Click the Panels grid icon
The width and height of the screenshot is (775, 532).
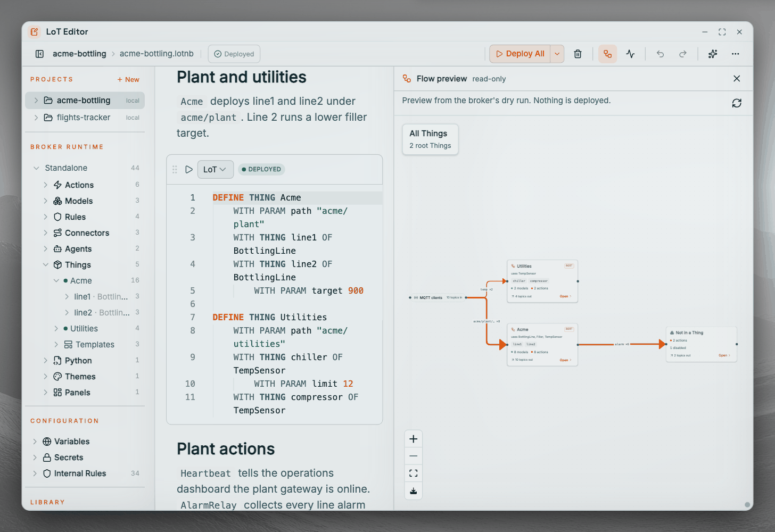[57, 393]
